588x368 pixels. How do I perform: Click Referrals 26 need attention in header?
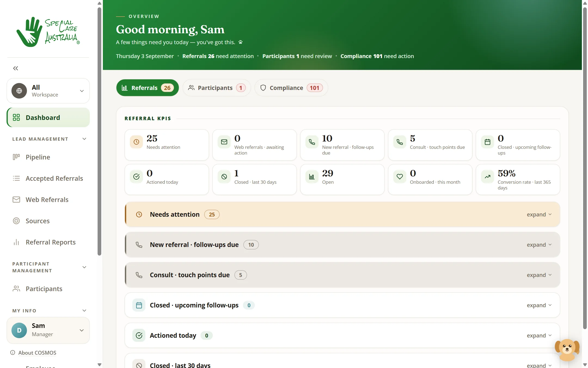(218, 56)
